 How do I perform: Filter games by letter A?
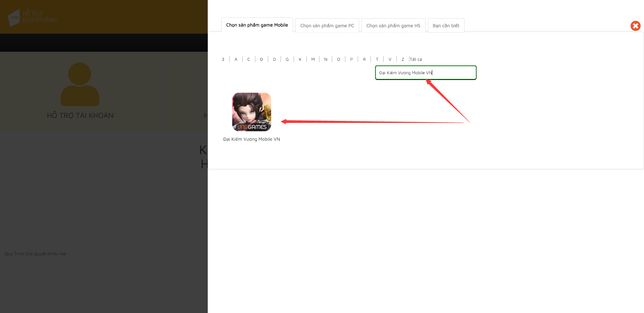click(236, 59)
